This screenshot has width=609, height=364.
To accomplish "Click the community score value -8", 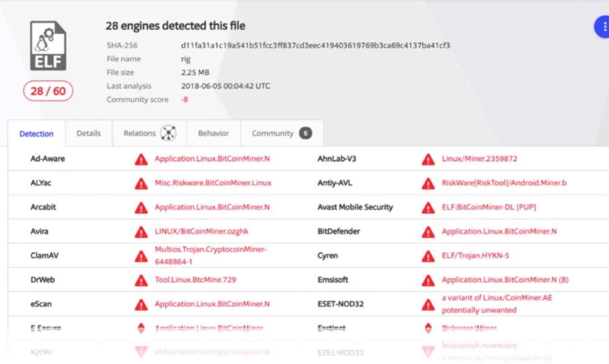I will (x=184, y=100).
